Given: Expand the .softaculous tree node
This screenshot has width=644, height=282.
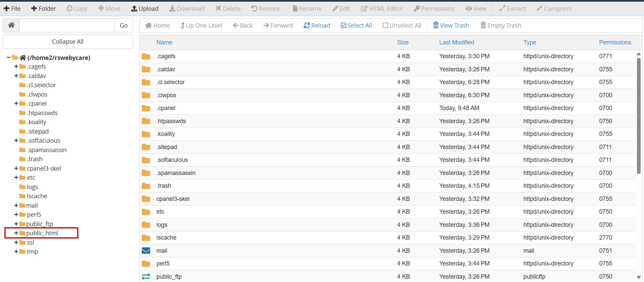Looking at the screenshot, I should pos(16,141).
